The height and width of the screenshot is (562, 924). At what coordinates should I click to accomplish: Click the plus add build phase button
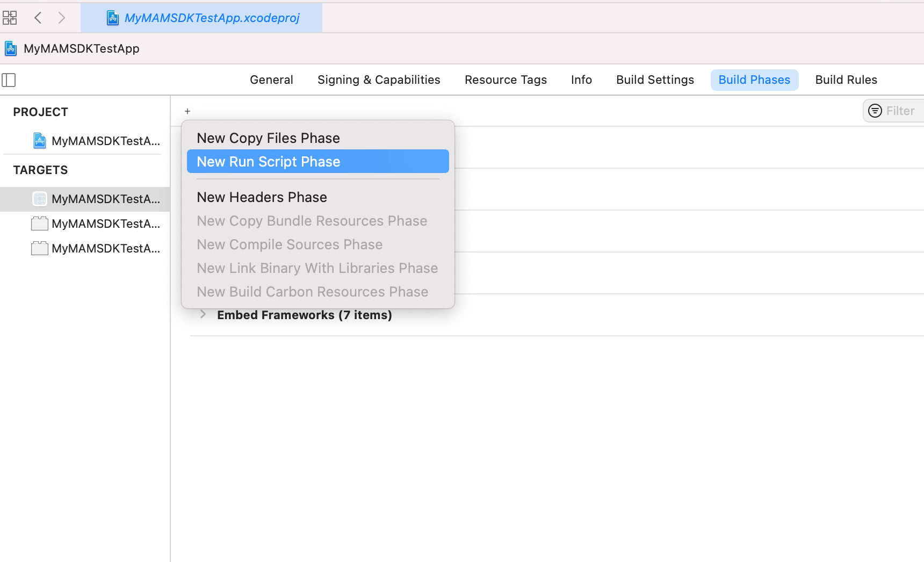pyautogui.click(x=187, y=111)
